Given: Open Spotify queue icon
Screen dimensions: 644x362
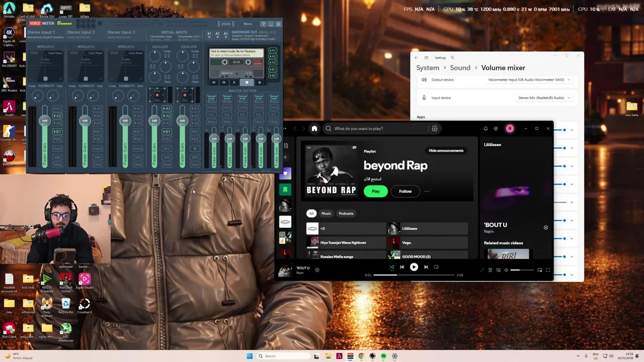Looking at the screenshot, I should (x=490, y=270).
